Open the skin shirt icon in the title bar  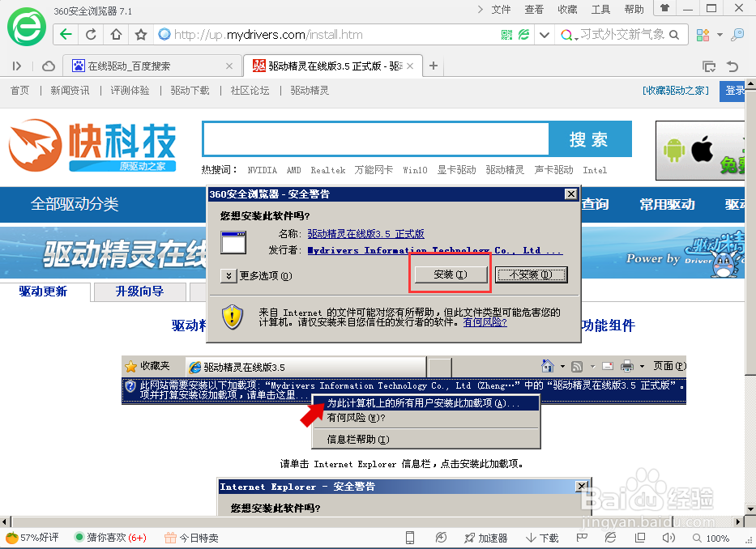pyautogui.click(x=664, y=8)
